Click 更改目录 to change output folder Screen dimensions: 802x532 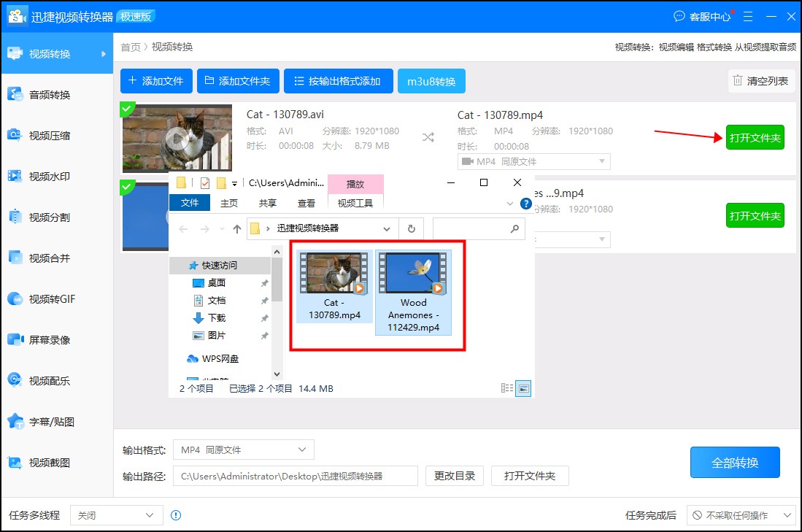[x=454, y=476]
